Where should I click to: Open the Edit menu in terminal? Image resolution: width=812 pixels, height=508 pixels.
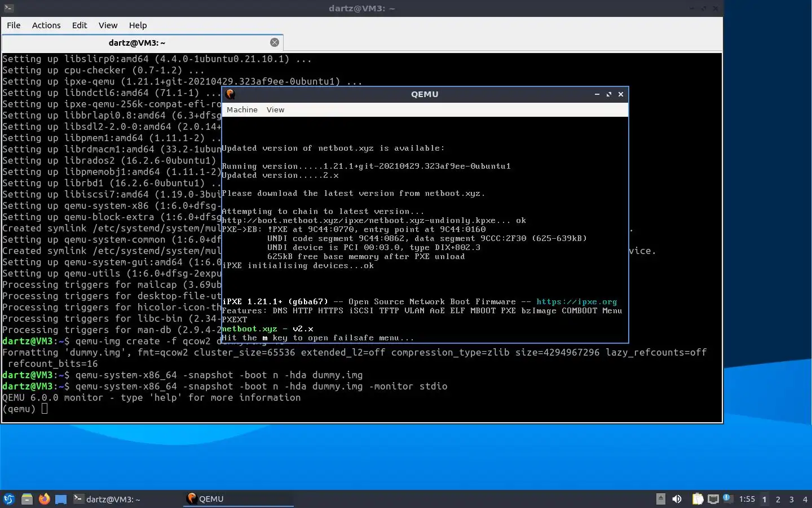[80, 25]
